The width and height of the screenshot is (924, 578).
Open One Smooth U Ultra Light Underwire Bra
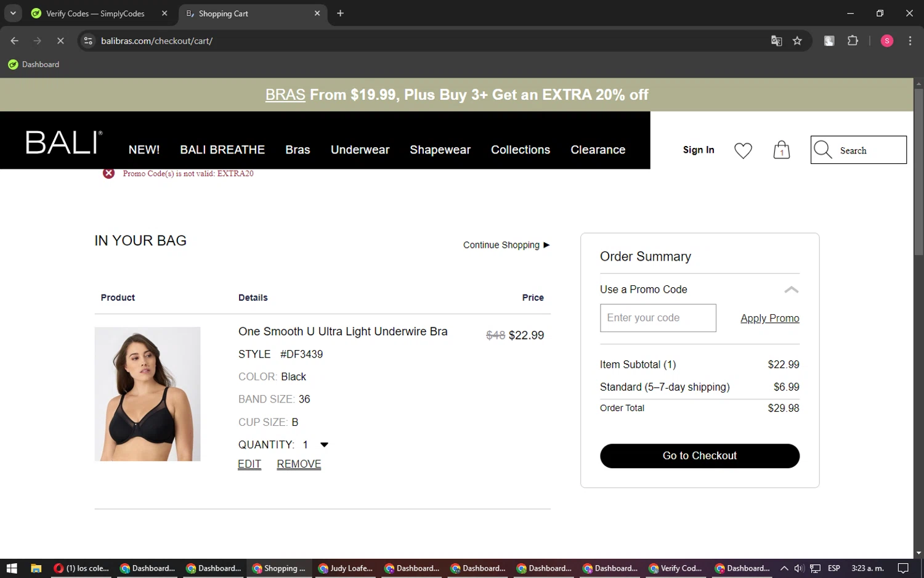342,332
